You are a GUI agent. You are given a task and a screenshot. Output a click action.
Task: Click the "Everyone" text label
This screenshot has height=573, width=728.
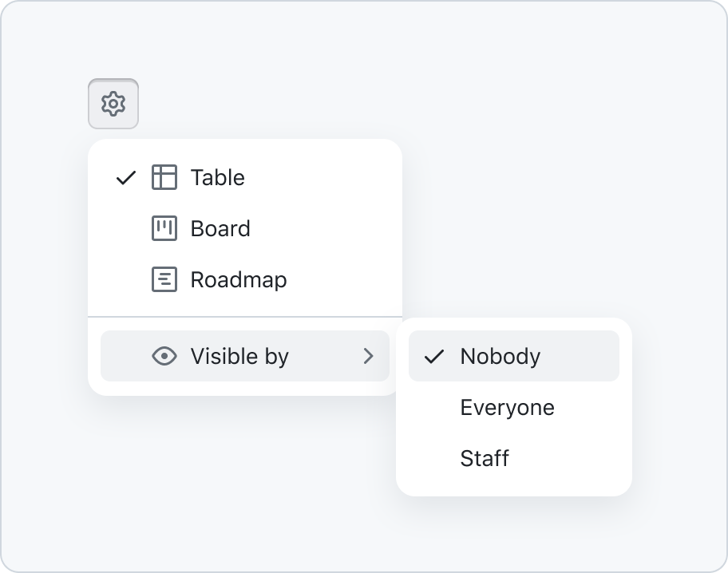[508, 408]
